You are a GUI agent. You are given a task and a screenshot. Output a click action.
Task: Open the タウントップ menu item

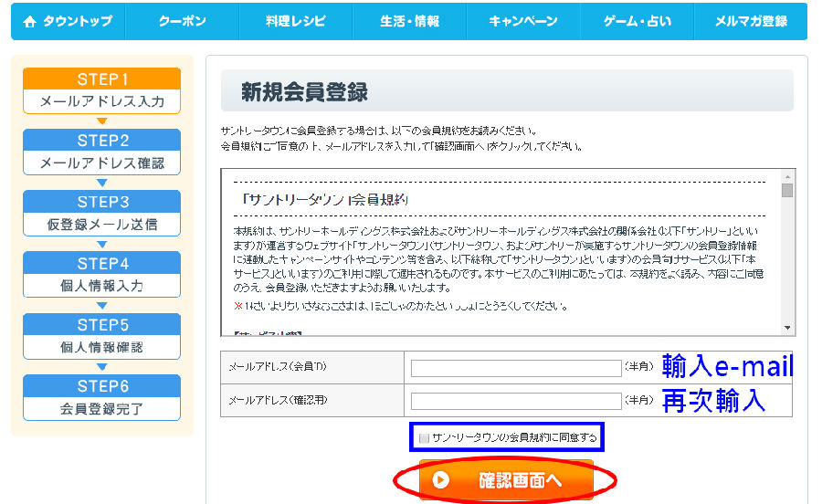click(x=68, y=22)
